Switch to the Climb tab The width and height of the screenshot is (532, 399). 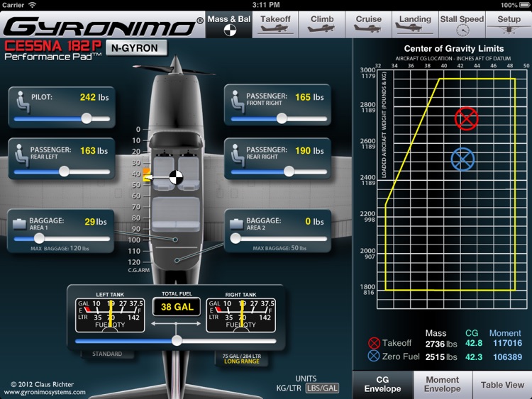[x=322, y=25]
